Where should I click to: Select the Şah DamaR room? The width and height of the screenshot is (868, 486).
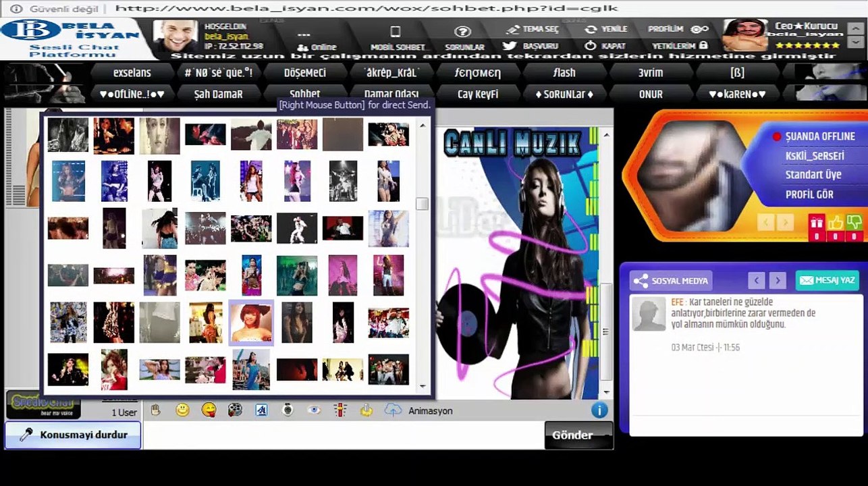click(218, 94)
